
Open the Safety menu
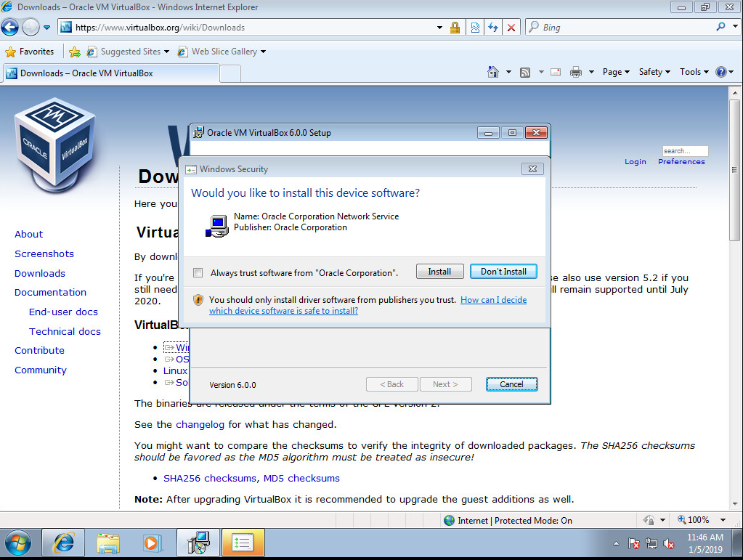(x=654, y=72)
